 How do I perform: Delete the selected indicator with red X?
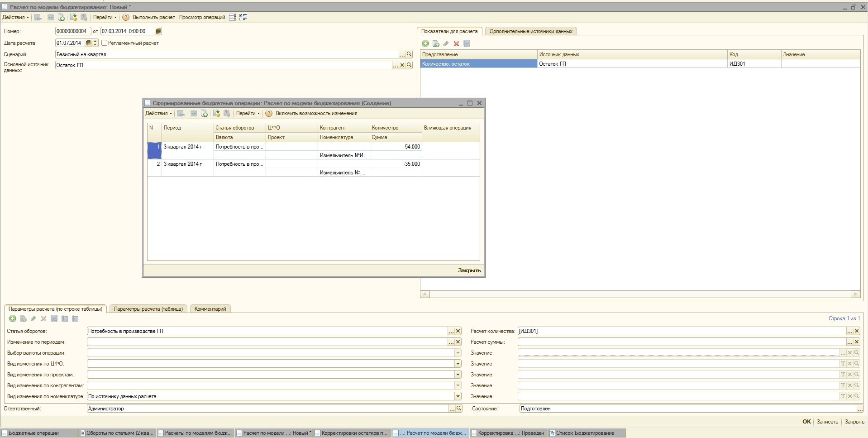coord(456,44)
